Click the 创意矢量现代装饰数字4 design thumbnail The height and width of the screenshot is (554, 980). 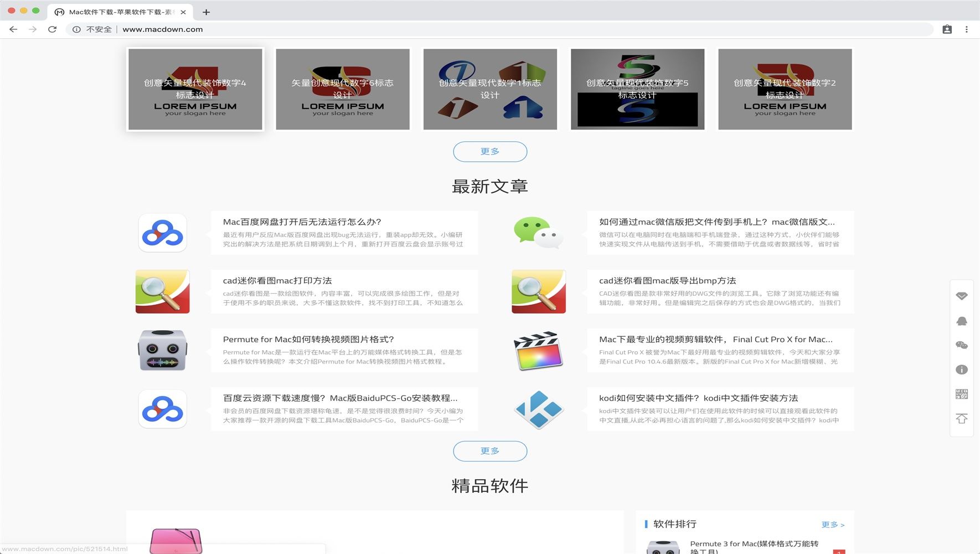point(195,89)
